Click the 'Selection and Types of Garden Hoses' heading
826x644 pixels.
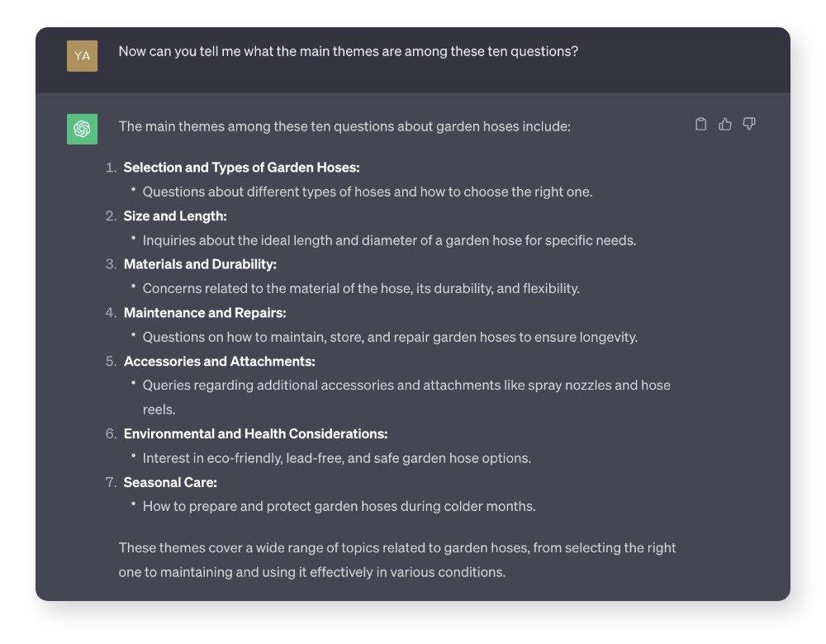[241, 168]
